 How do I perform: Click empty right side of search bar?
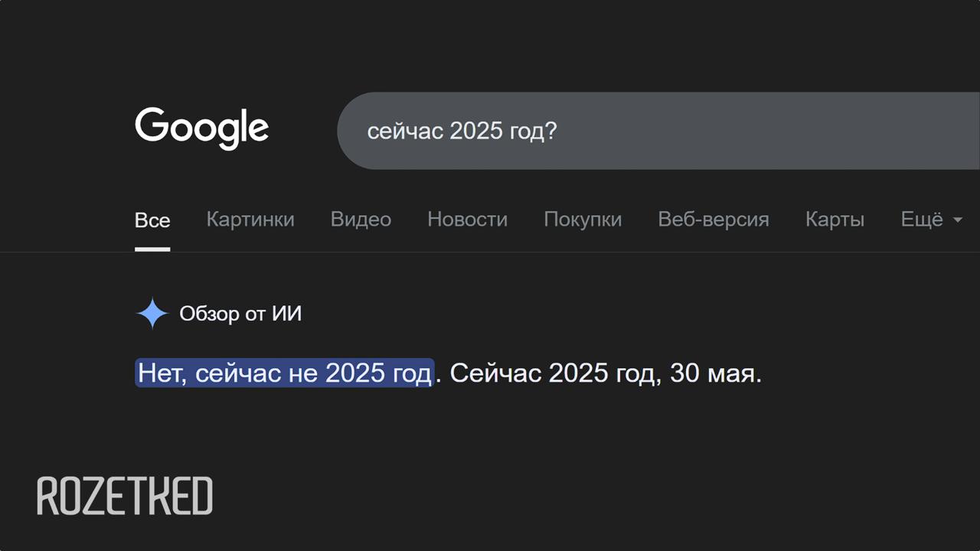pyautogui.click(x=804, y=131)
